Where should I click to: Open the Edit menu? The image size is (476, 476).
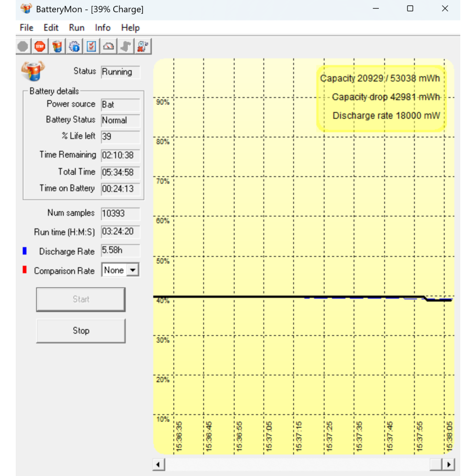point(51,28)
